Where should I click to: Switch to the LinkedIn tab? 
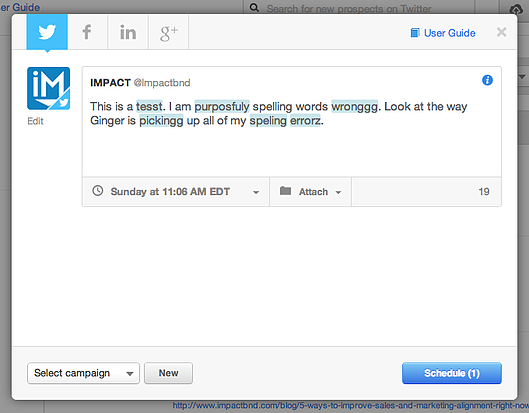pyautogui.click(x=128, y=32)
